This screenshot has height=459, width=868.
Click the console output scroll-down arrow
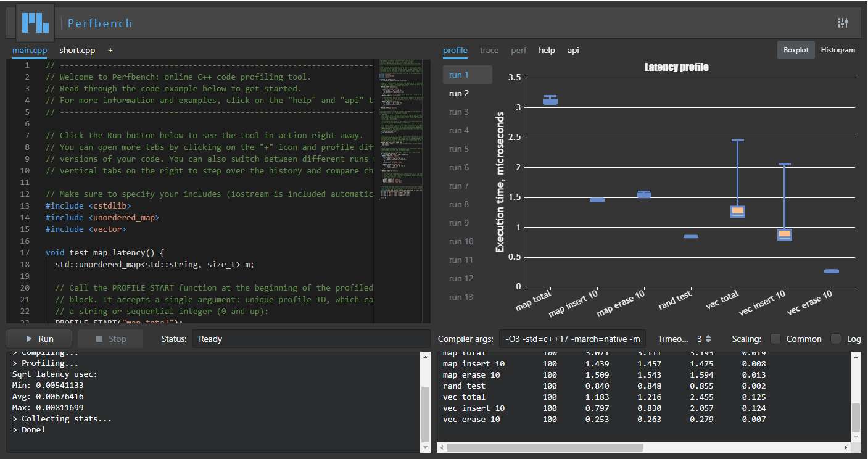point(424,447)
